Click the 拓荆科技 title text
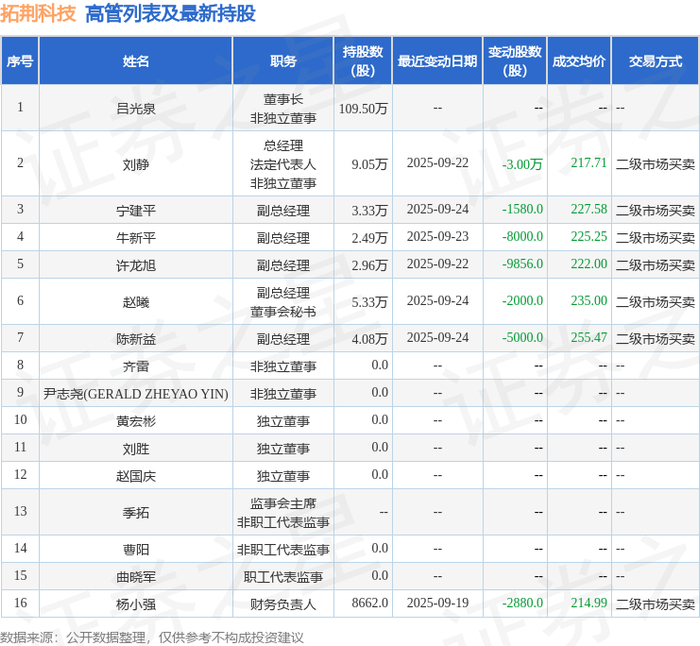700x646 pixels. click(38, 13)
